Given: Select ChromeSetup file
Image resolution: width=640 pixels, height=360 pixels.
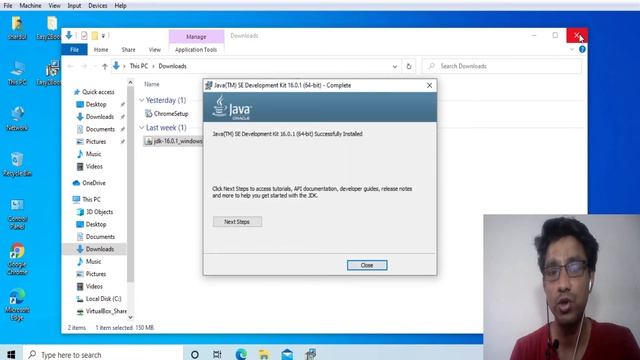Looking at the screenshot, I should [171, 114].
